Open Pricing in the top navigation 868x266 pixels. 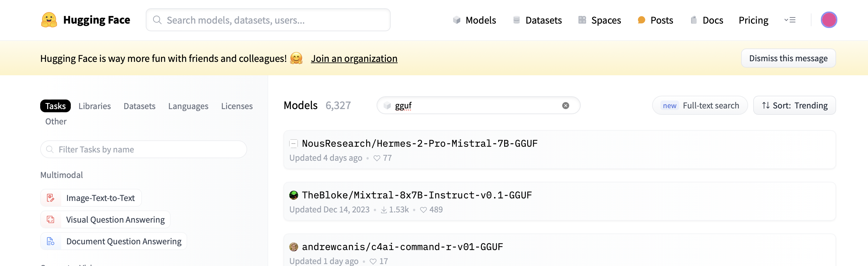[x=754, y=20]
